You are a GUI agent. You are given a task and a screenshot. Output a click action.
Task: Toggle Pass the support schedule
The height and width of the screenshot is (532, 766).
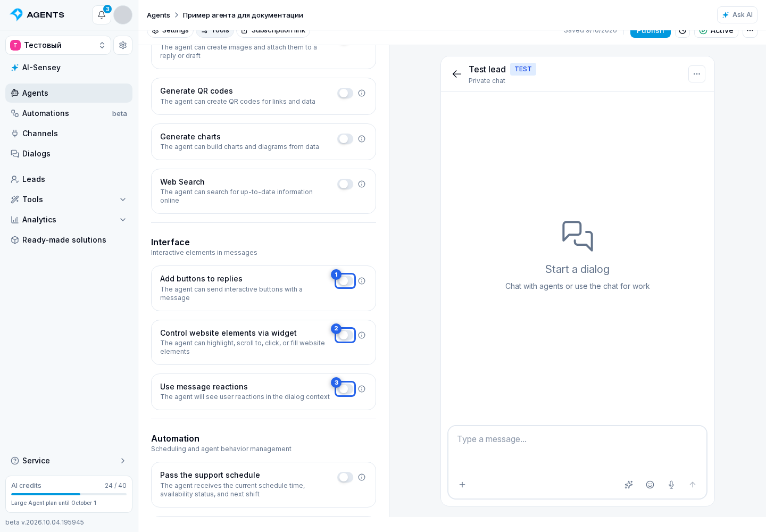coord(345,477)
